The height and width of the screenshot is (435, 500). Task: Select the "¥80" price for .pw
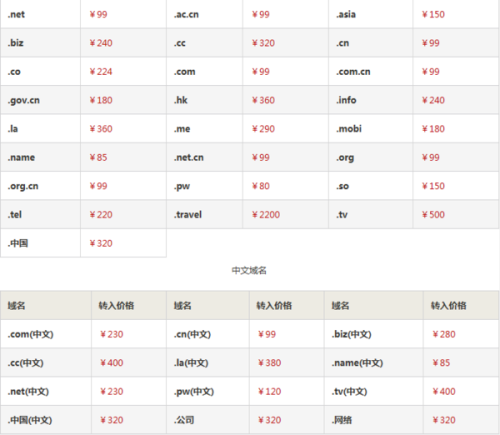pyautogui.click(x=261, y=186)
